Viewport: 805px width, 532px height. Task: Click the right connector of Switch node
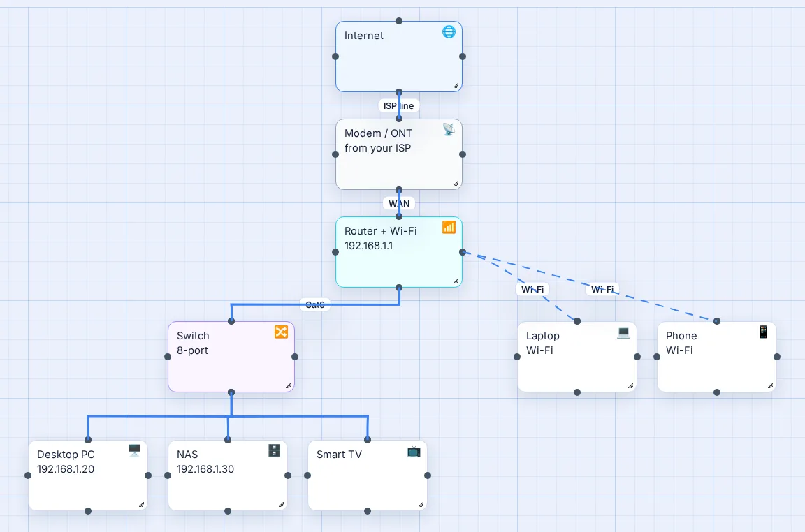click(295, 357)
